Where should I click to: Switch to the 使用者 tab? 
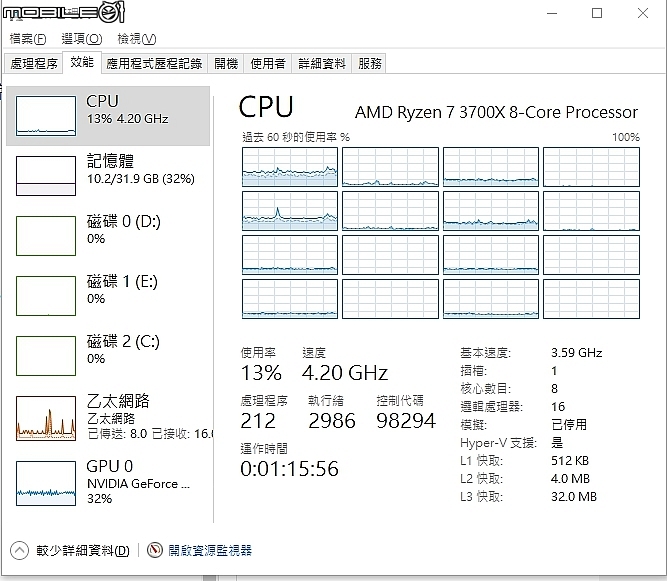pyautogui.click(x=268, y=63)
